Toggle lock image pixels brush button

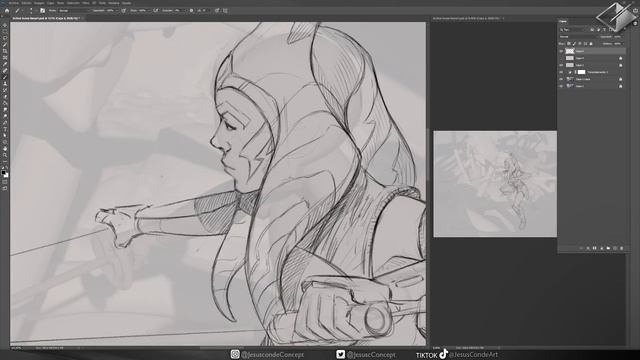pyautogui.click(x=574, y=44)
